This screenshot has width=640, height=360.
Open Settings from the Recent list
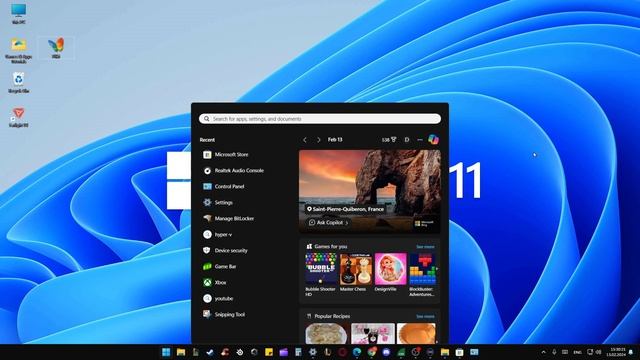coord(218,202)
